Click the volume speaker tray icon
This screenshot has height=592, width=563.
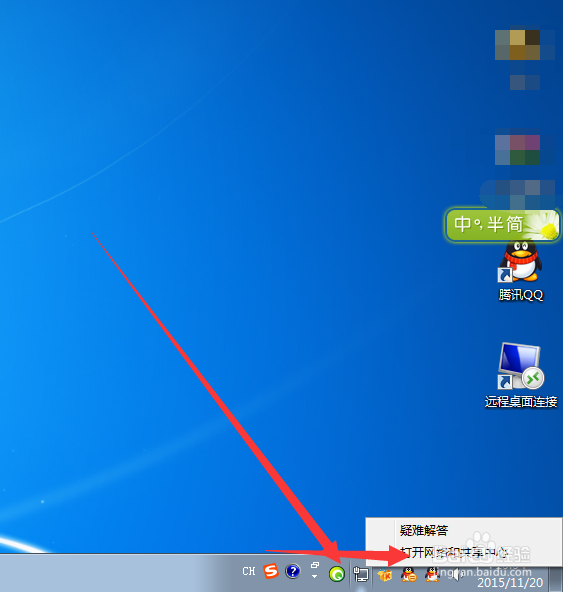click(x=456, y=574)
